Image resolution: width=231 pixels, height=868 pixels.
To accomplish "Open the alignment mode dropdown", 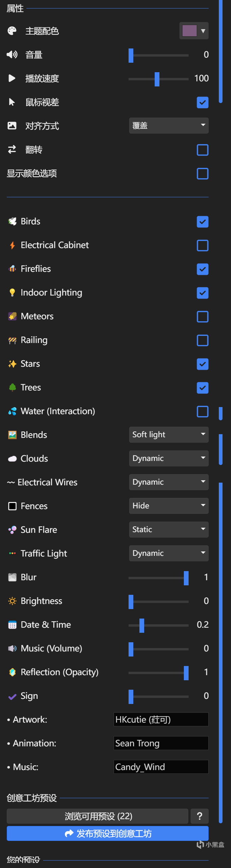I will (169, 126).
